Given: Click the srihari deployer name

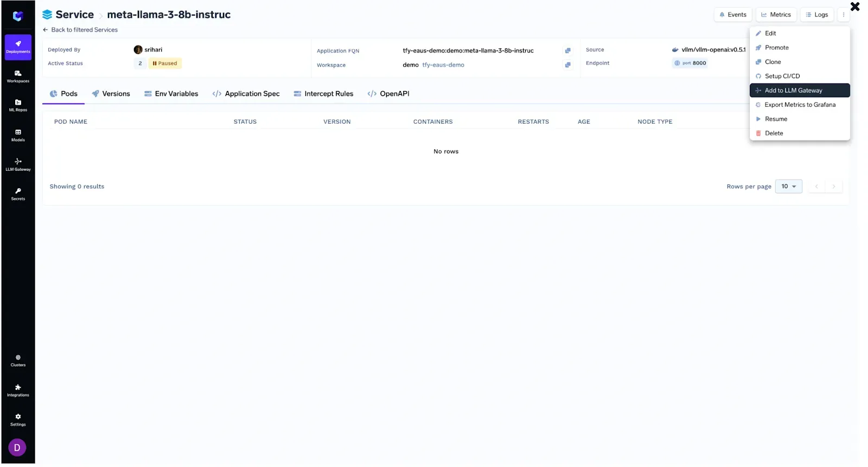Looking at the screenshot, I should (x=154, y=50).
